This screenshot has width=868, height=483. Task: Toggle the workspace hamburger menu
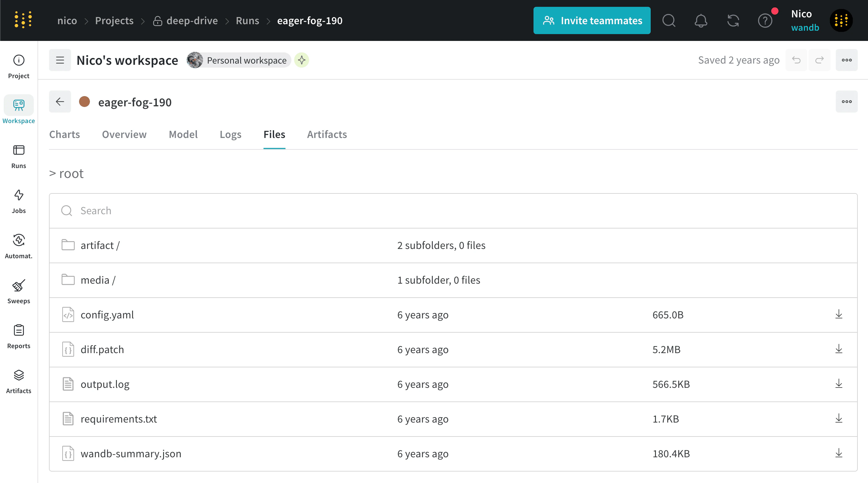pyautogui.click(x=60, y=60)
